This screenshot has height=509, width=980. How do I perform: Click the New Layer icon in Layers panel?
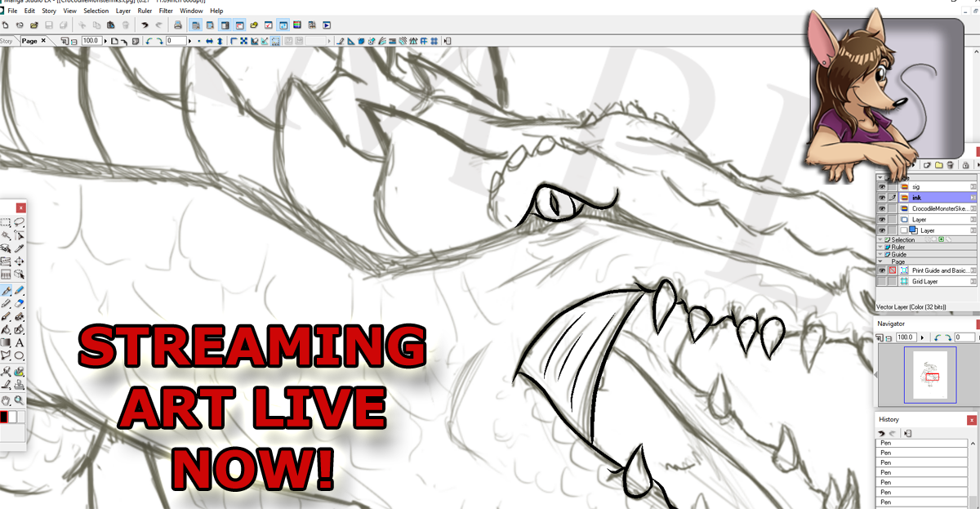point(928,165)
